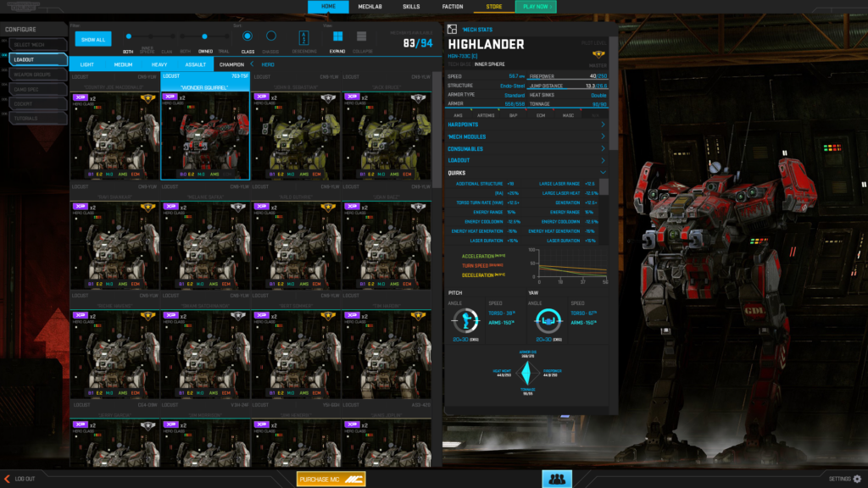Click gold rank badge on Country Joe MacDonald card

(147, 98)
